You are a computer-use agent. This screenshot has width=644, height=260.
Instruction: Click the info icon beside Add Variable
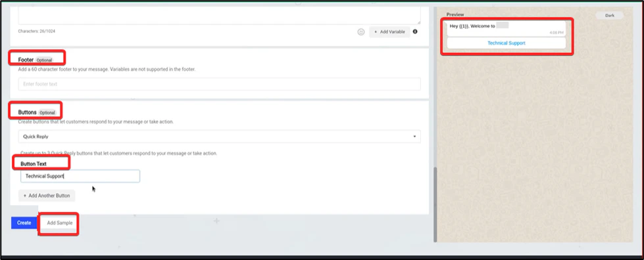[x=415, y=32]
